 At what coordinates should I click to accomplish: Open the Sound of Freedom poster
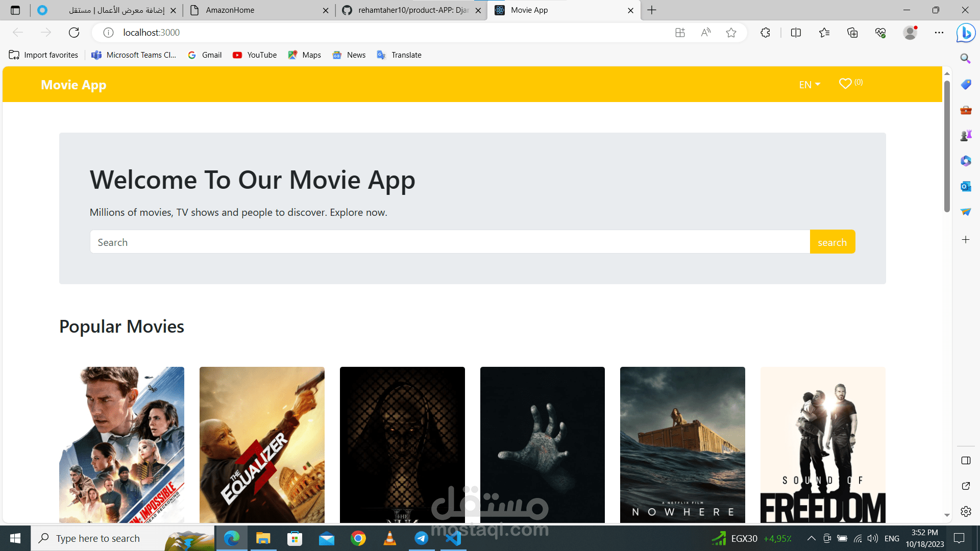coord(823,445)
